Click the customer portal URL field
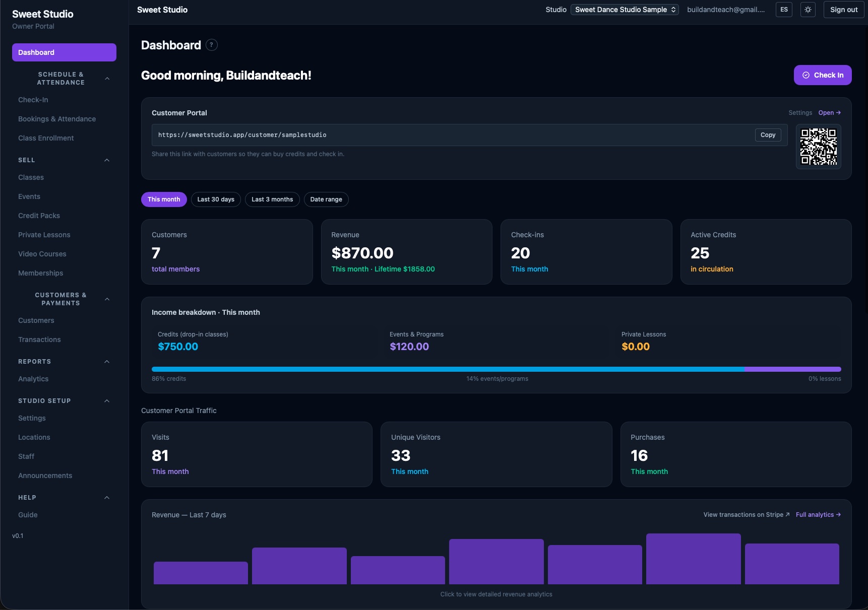This screenshot has width=868, height=610. tap(469, 135)
